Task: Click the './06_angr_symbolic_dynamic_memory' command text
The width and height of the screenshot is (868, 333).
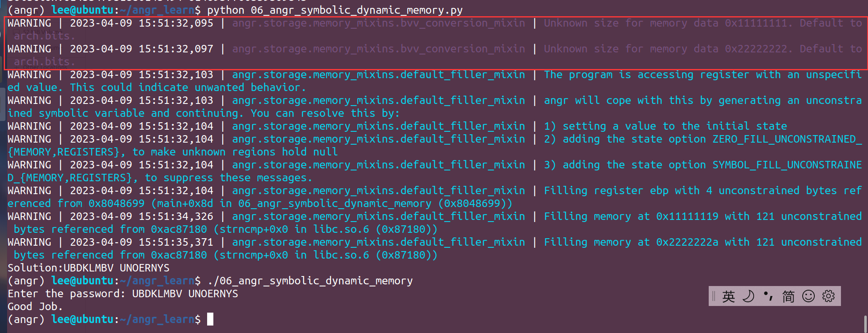Action: pos(310,281)
